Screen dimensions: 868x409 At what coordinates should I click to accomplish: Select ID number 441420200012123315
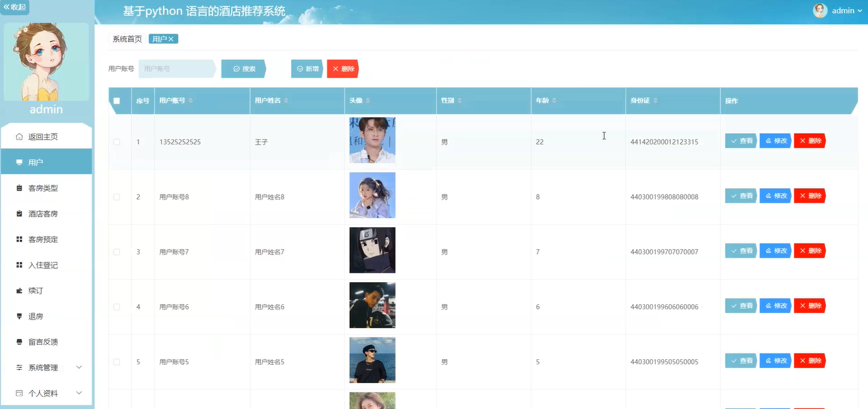pos(664,142)
